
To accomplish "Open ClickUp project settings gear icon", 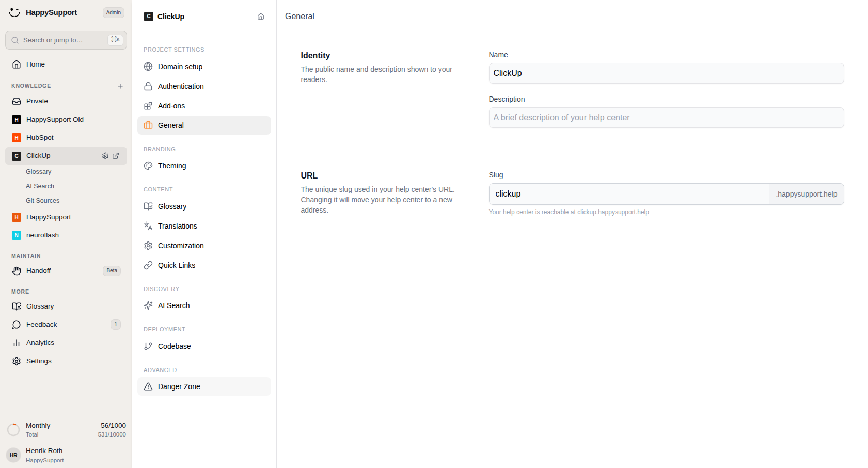I will tap(105, 156).
